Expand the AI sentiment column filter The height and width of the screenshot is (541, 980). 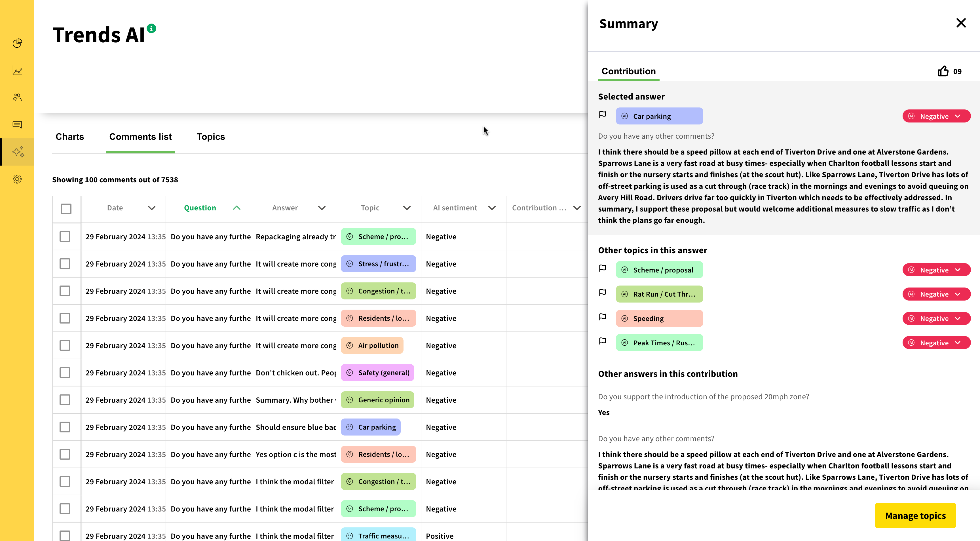491,208
